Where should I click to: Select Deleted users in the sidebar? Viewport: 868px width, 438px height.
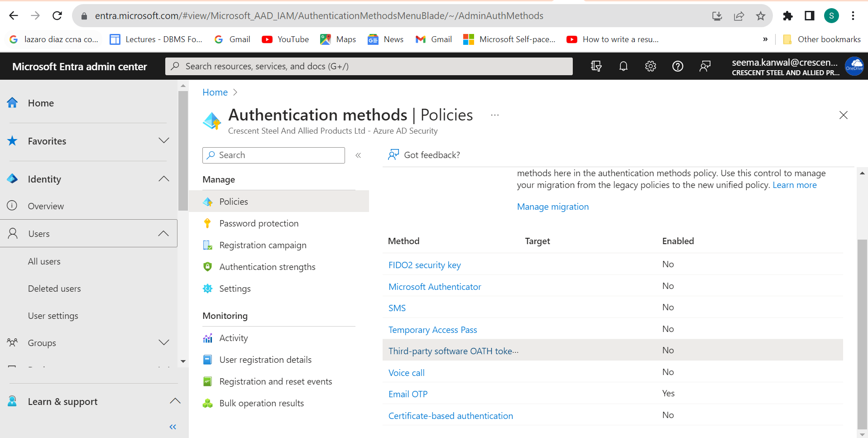pyautogui.click(x=54, y=289)
